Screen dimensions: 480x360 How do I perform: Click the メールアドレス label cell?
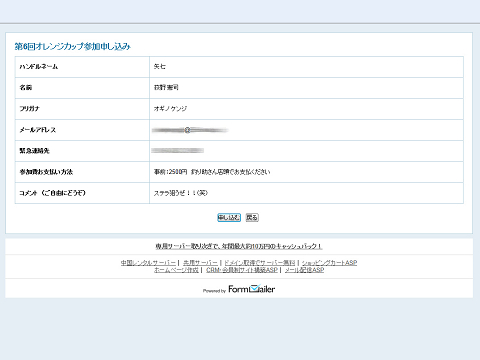[x=82, y=130]
